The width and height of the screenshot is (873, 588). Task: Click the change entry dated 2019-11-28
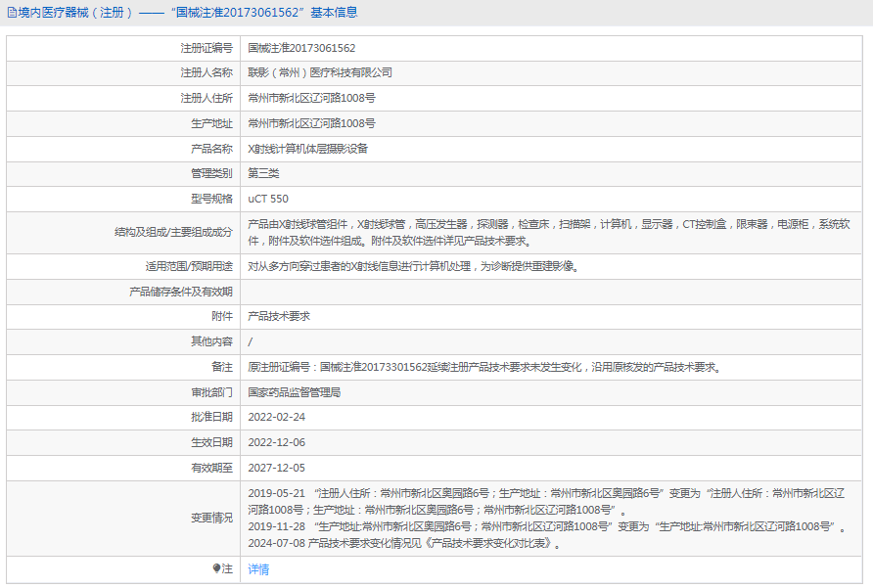tap(547, 526)
